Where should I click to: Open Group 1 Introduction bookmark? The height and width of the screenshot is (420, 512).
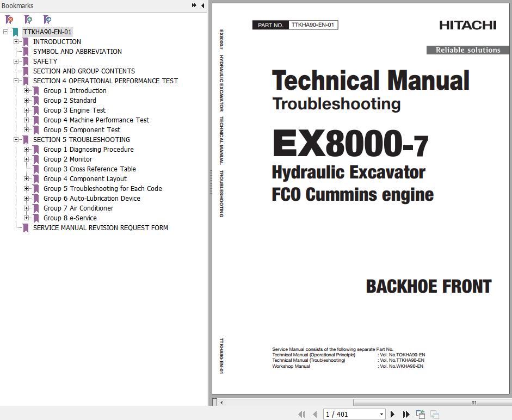click(x=75, y=91)
